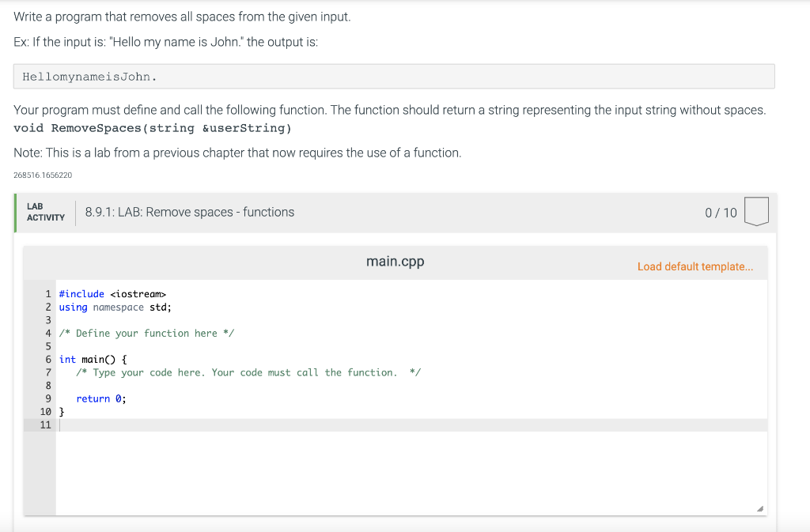Click the lab title "8.9.1: LAB: Remove spaces - functions"
The image size is (810, 532).
188,212
